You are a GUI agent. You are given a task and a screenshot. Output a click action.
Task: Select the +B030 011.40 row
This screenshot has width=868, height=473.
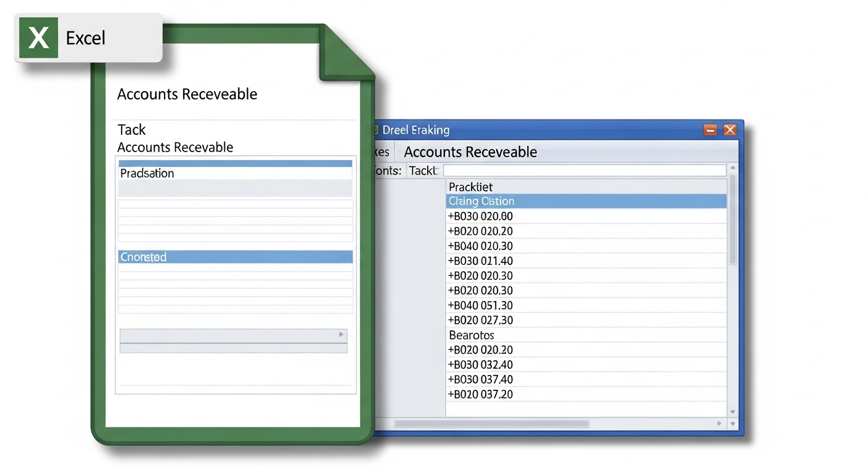[x=586, y=261]
